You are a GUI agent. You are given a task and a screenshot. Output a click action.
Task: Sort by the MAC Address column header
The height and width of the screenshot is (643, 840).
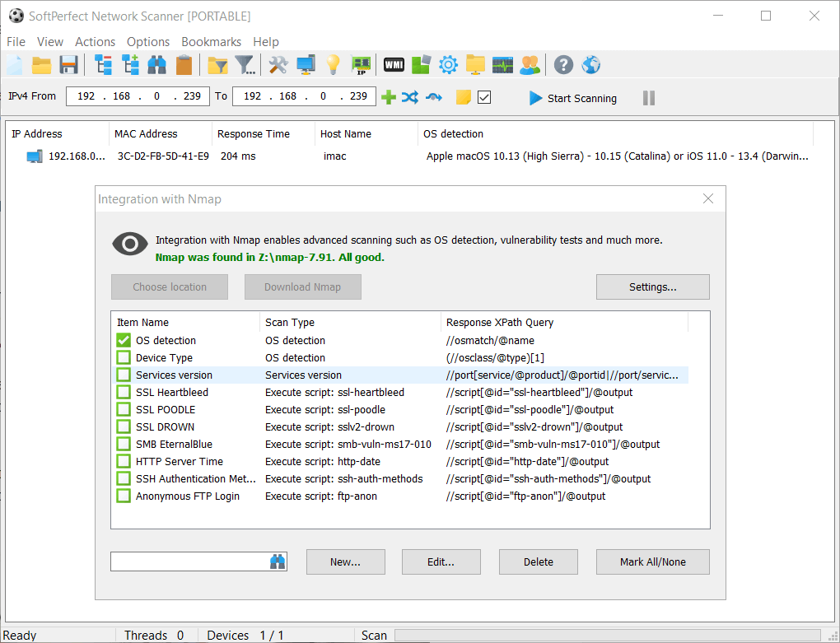tap(161, 134)
